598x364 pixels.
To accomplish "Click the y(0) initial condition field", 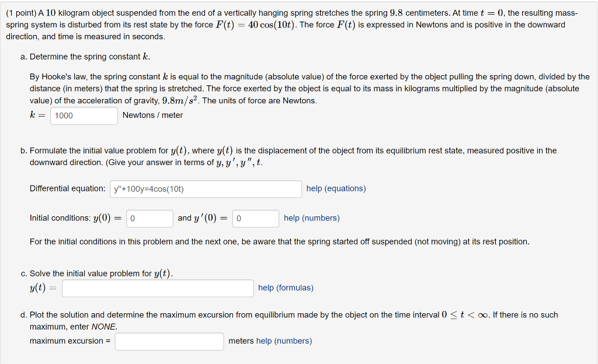I will 149,218.
